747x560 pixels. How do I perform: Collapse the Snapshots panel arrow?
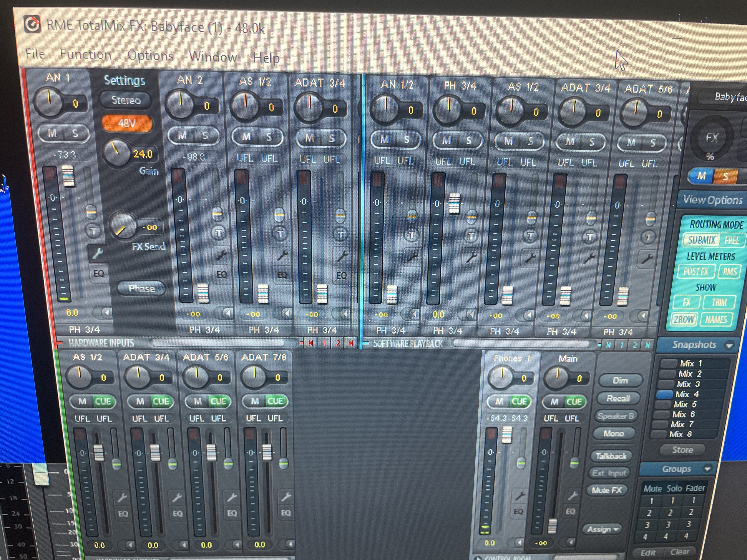(x=729, y=345)
